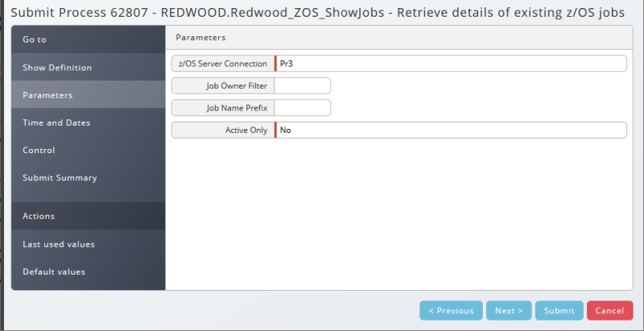
Task: Open the Control section
Action: coord(89,150)
